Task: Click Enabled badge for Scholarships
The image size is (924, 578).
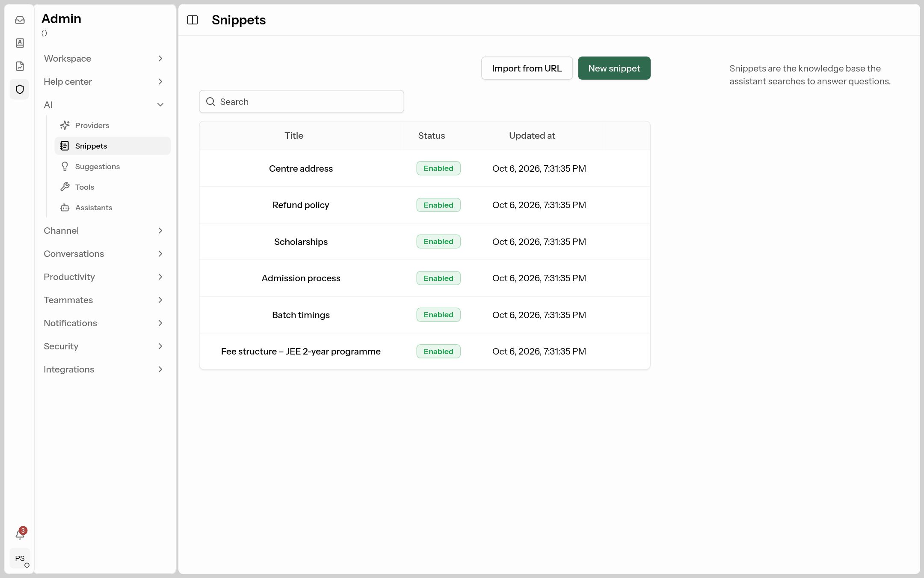Action: tap(438, 241)
